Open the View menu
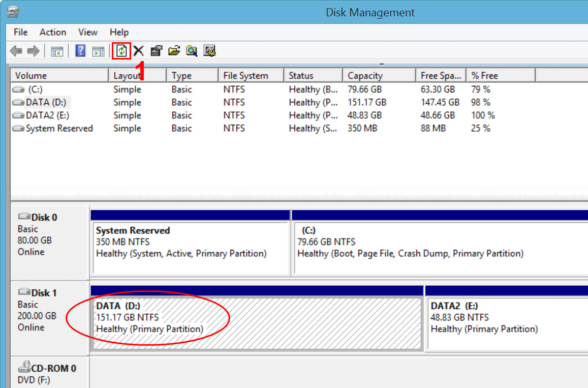Image resolution: width=588 pixels, height=388 pixels. (88, 32)
